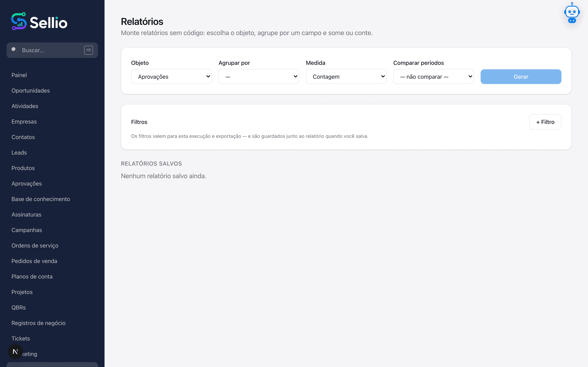Click the Sellio logo
Image resolution: width=588 pixels, height=367 pixels.
point(39,21)
